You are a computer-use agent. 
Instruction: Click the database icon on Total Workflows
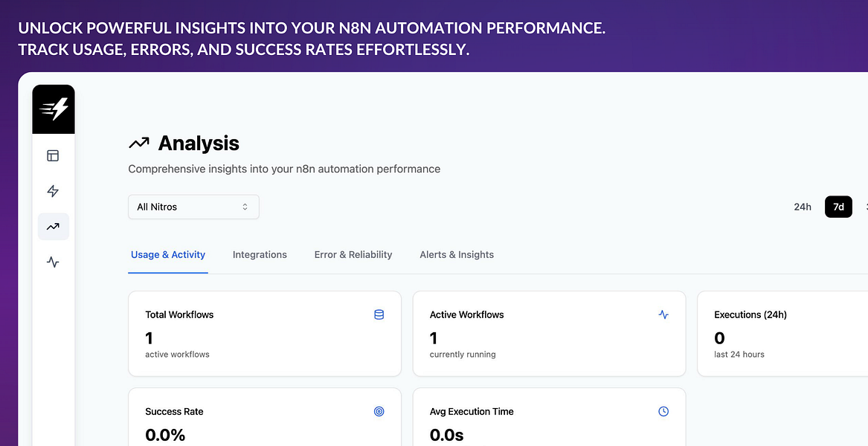379,314
